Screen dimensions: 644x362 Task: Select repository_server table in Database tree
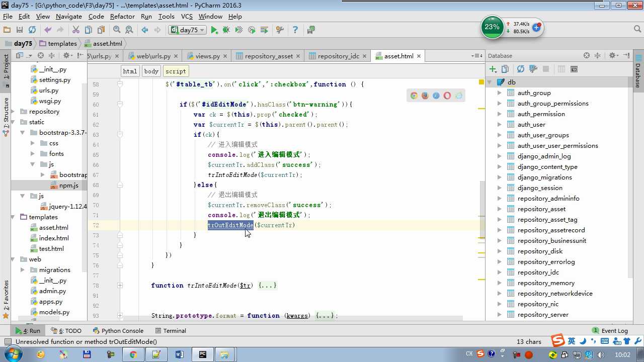pos(543,315)
